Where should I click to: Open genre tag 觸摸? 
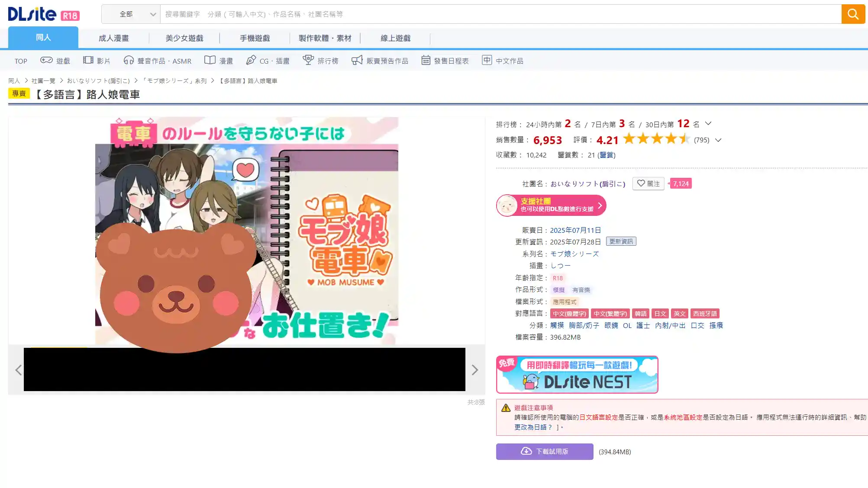click(557, 325)
